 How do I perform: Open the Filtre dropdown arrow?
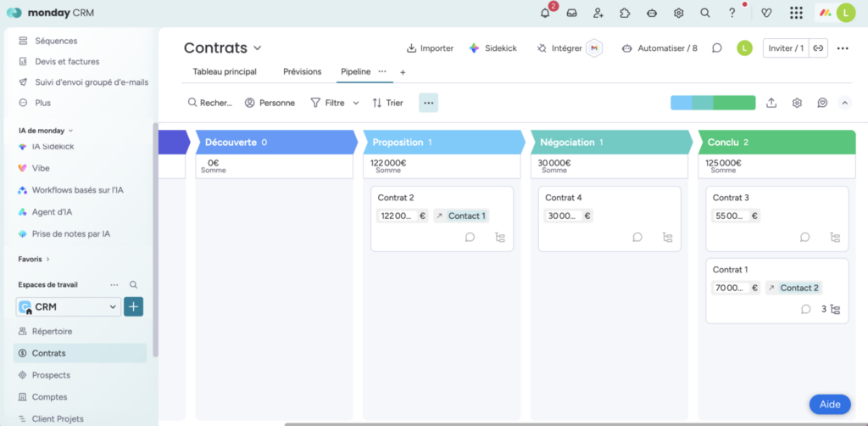(356, 103)
